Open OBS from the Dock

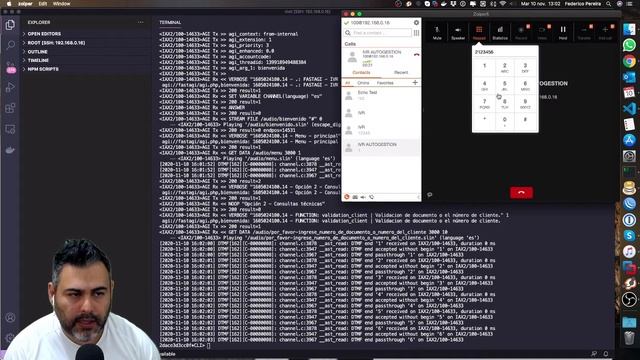(x=629, y=299)
